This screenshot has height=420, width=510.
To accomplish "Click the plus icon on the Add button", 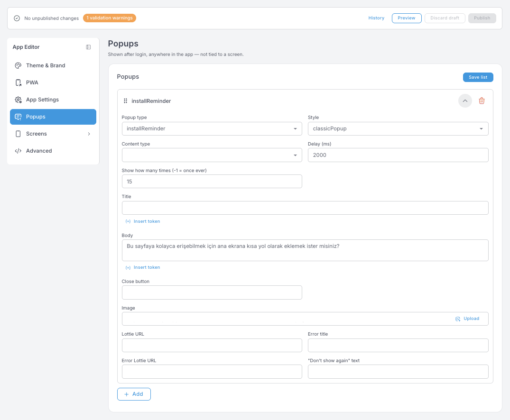I will click(127, 394).
